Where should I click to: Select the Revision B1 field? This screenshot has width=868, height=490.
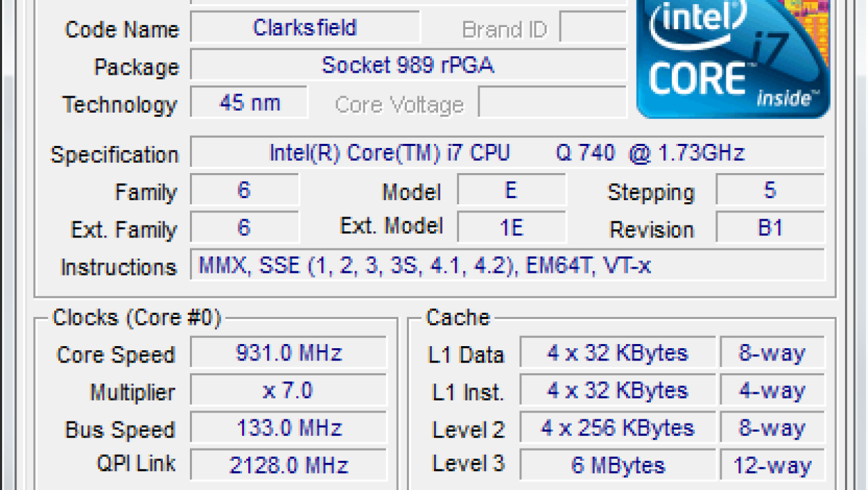tap(770, 227)
